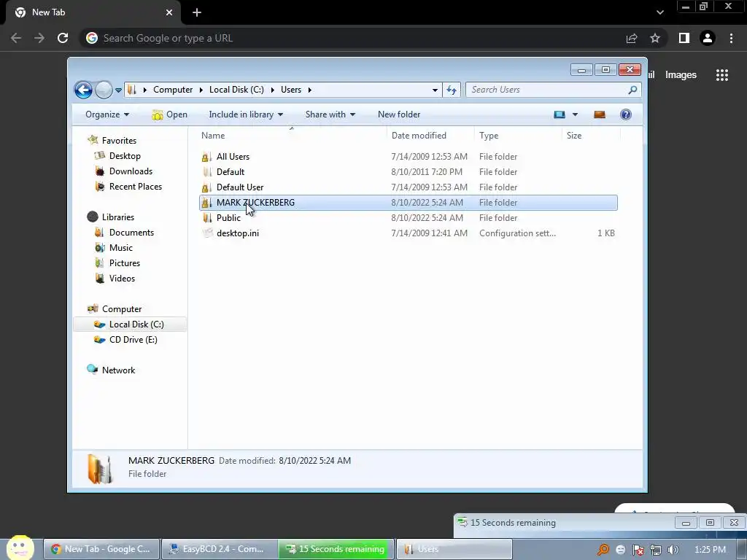Click Explorer forward arrow button
The image size is (747, 560).
[x=104, y=90]
